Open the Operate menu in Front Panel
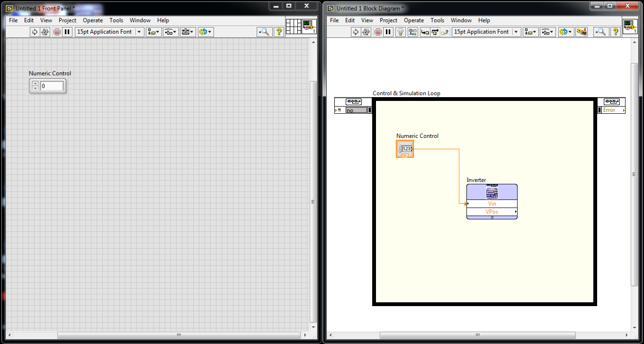Screen dimensions: 644x344 coord(93,20)
